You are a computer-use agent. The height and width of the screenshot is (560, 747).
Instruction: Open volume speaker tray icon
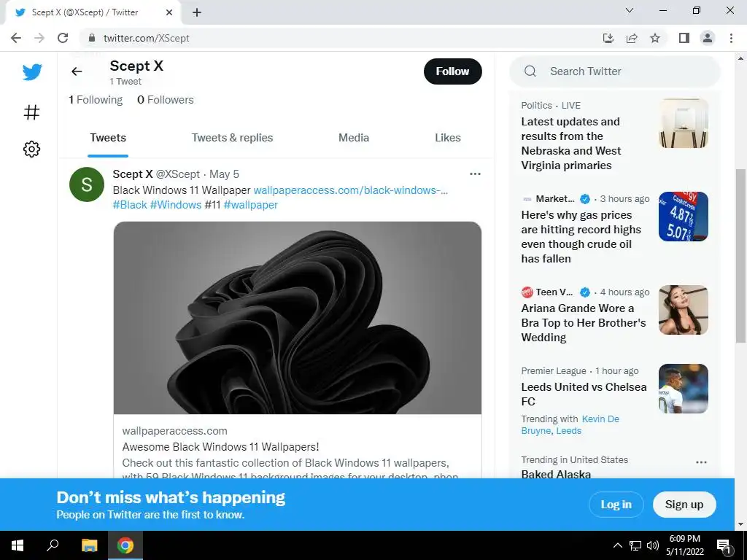(x=653, y=545)
